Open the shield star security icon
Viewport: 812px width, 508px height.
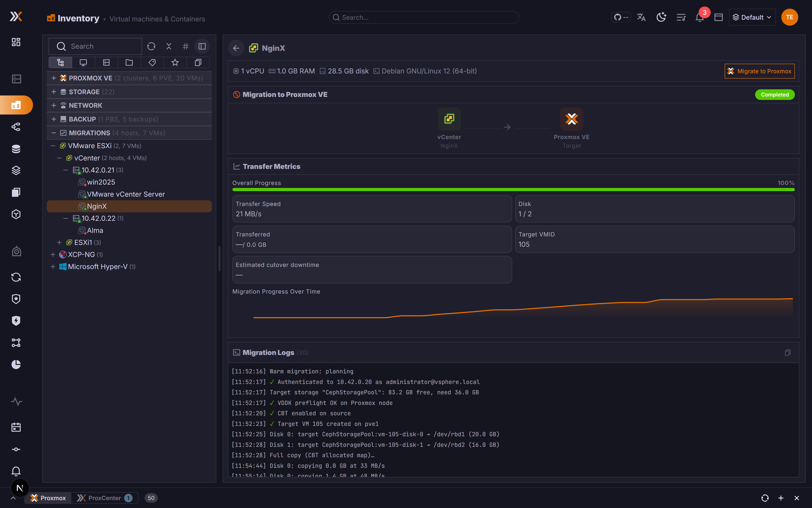pyautogui.click(x=16, y=299)
